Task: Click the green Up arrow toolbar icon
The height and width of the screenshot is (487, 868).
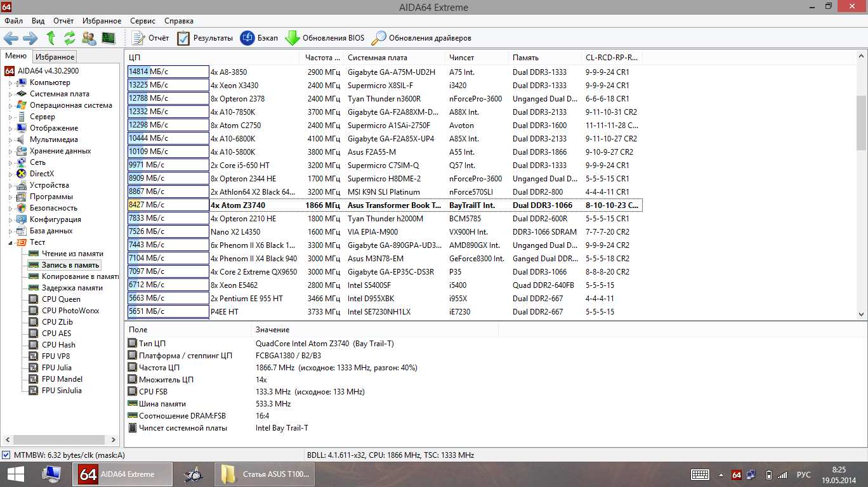Action: (x=51, y=38)
